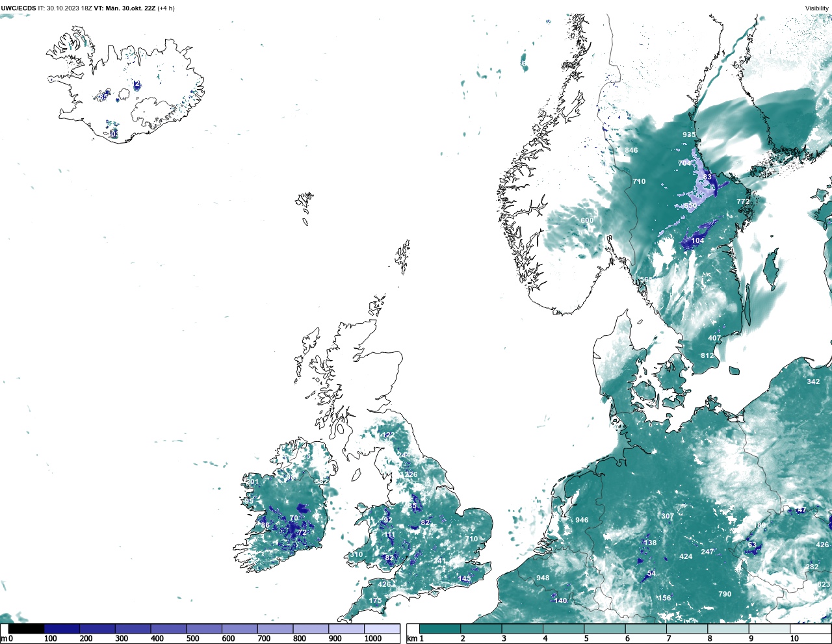Select the 2–3 km legend swatch
The height and width of the screenshot is (644, 832).
(482, 629)
